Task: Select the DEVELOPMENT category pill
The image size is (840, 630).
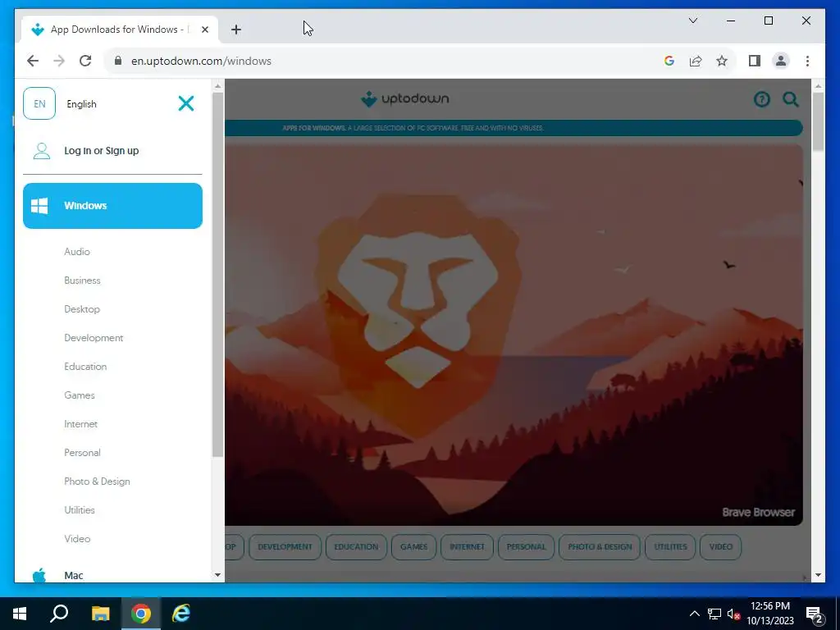Action: 285,547
